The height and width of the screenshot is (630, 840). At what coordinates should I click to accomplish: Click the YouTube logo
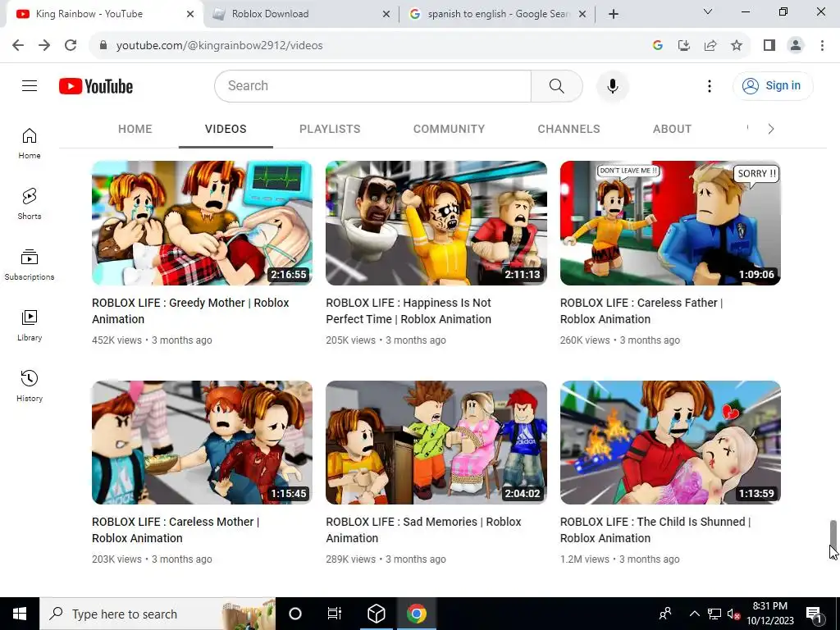(96, 86)
